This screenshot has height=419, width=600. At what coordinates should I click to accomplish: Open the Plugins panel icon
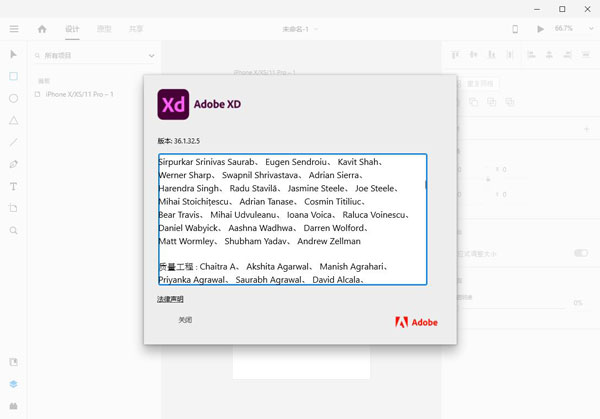(13, 406)
